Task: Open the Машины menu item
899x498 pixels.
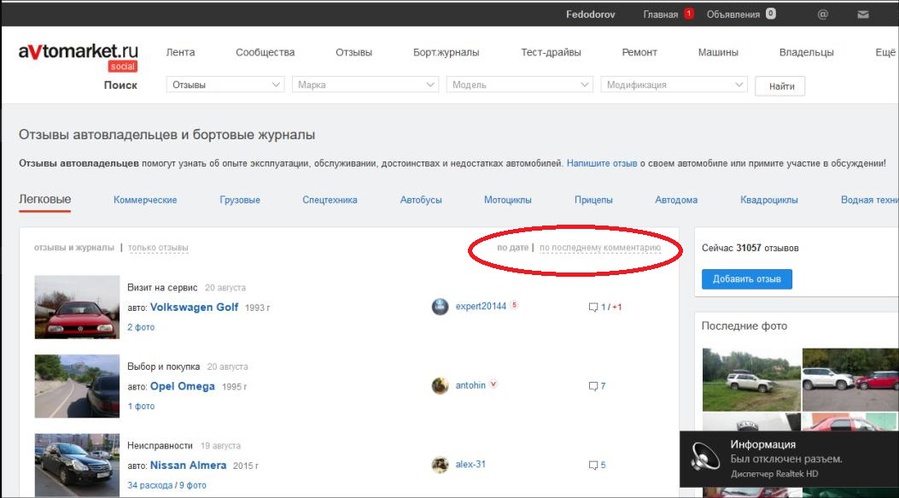Action: 718,52
